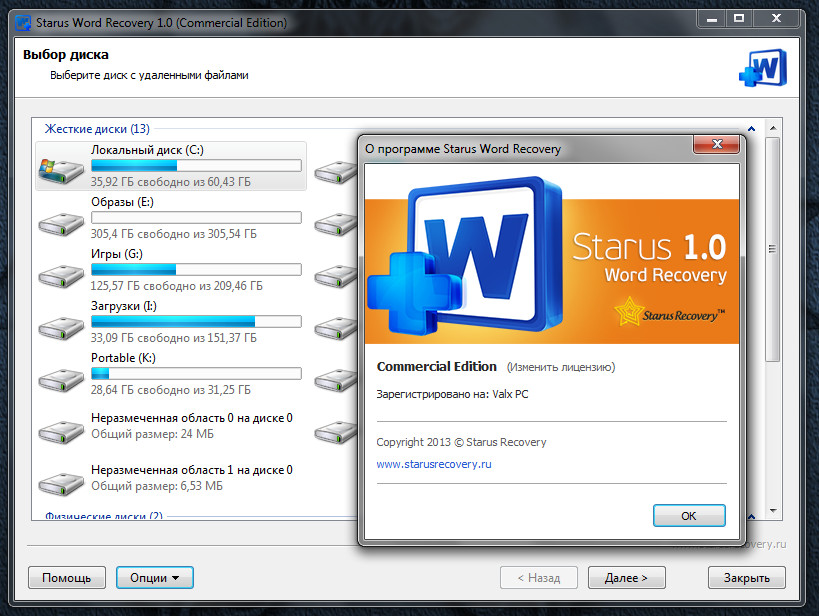Click the Назад button
This screenshot has width=819, height=616.
coord(539,577)
